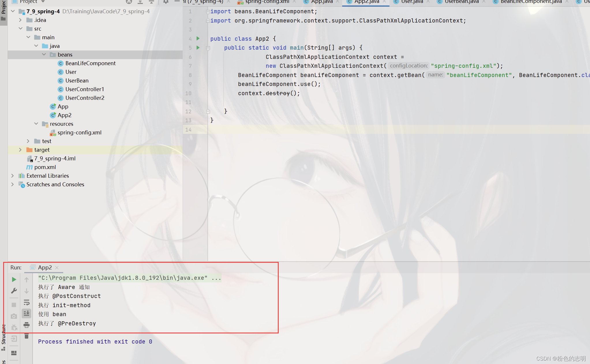Close the spring-config.xml editor tab
The width and height of the screenshot is (590, 364).
pyautogui.click(x=294, y=2)
